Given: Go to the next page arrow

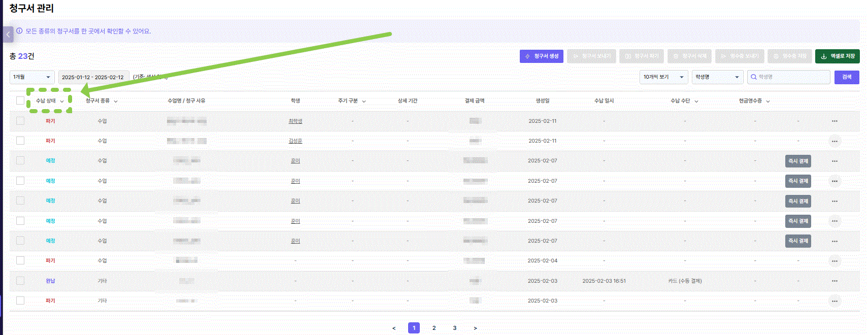Looking at the screenshot, I should point(475,328).
